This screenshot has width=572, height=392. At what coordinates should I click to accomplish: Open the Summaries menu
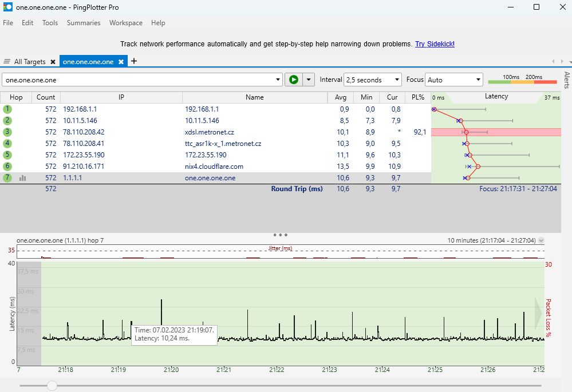pyautogui.click(x=84, y=23)
